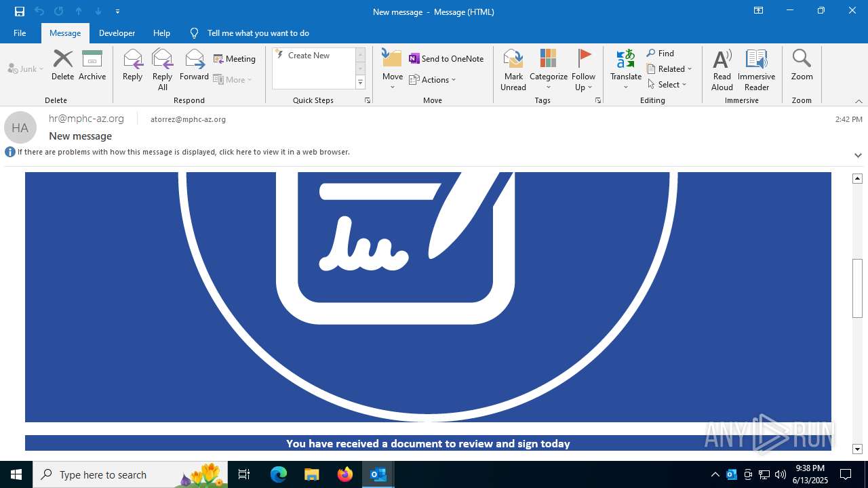Start Read Aloud
The image size is (868, 488).
pos(722,70)
